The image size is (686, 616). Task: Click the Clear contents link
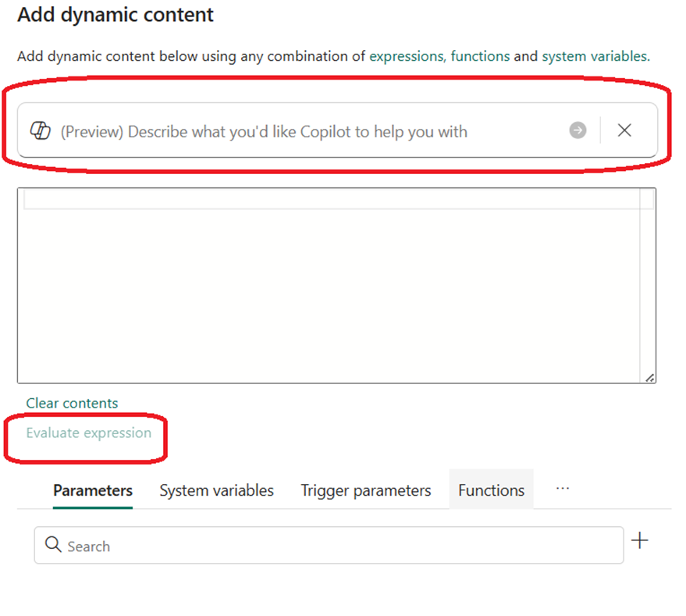tap(72, 403)
